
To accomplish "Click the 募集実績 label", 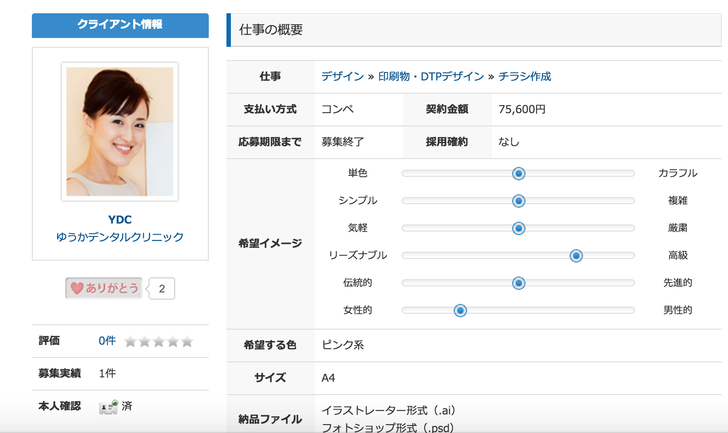I will [x=60, y=374].
